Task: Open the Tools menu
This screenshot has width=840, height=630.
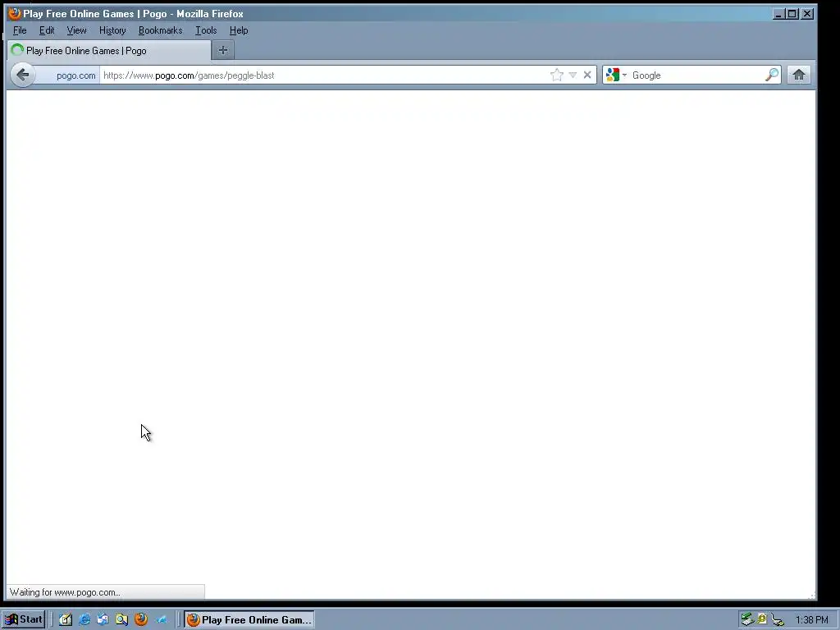Action: [206, 30]
